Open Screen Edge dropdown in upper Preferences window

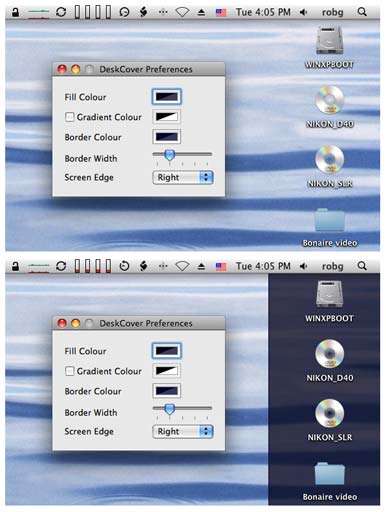coord(183,177)
